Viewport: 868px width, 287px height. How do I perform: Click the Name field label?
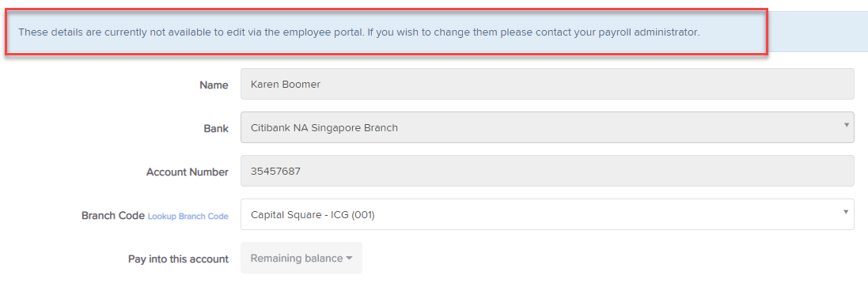pyautogui.click(x=214, y=85)
